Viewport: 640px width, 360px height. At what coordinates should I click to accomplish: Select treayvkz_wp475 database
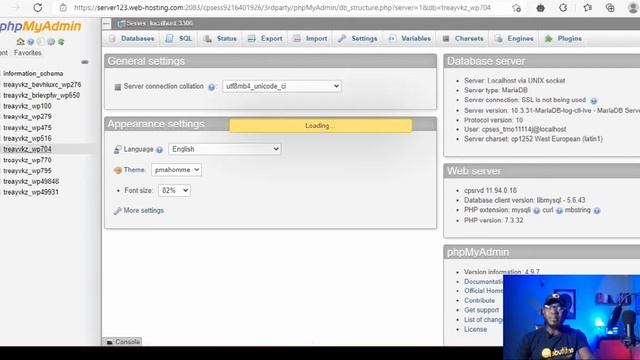click(27, 128)
